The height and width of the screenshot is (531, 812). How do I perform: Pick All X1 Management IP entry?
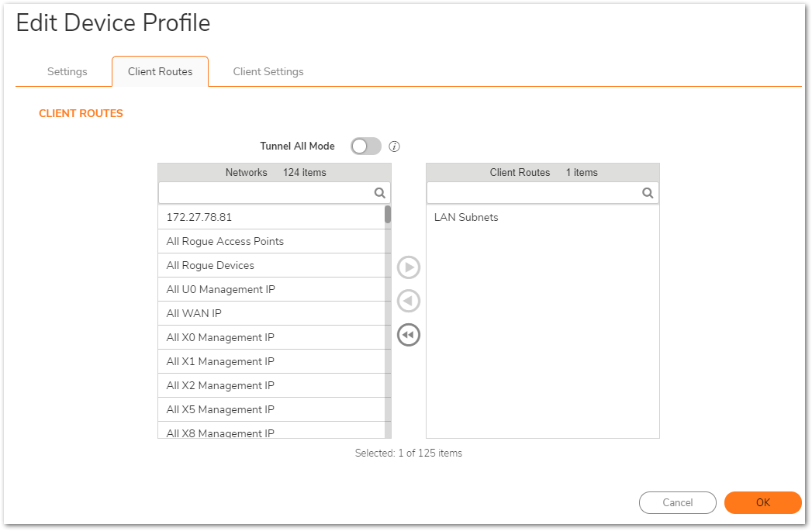(220, 361)
